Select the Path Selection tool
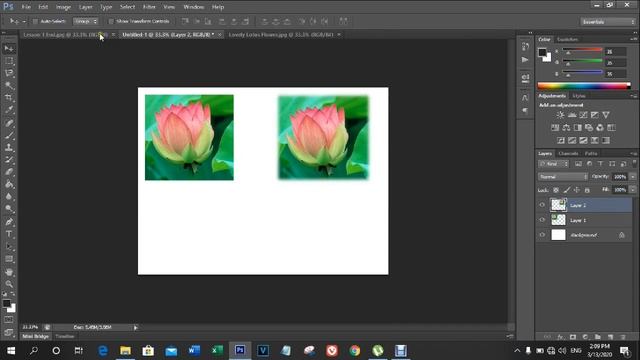This screenshot has height=360, width=640. (9, 247)
